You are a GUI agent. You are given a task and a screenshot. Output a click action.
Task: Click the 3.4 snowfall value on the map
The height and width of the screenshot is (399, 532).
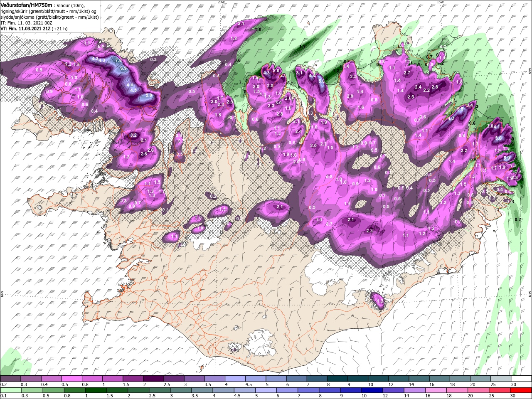pyautogui.click(x=470, y=106)
